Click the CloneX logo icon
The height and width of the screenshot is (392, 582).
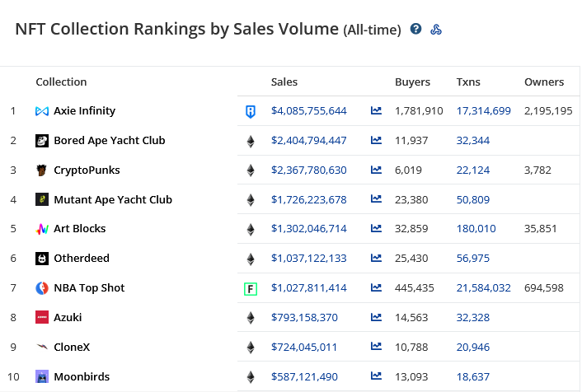point(42,348)
